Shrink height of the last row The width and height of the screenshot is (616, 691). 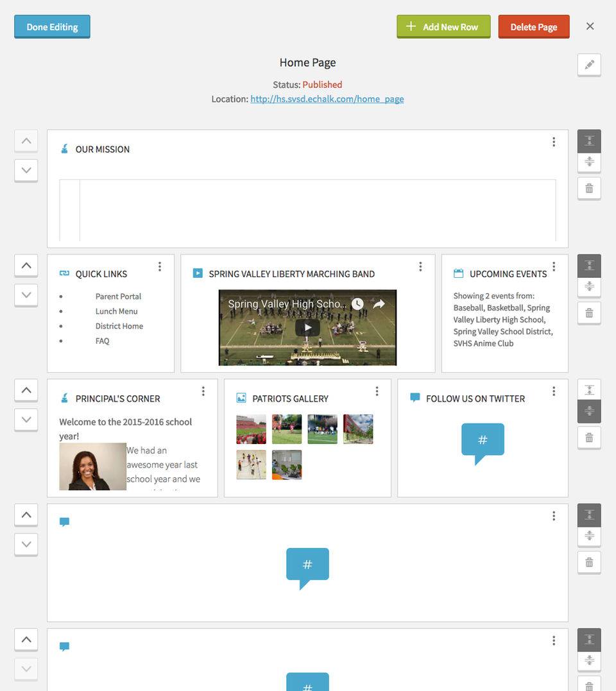[x=589, y=661]
